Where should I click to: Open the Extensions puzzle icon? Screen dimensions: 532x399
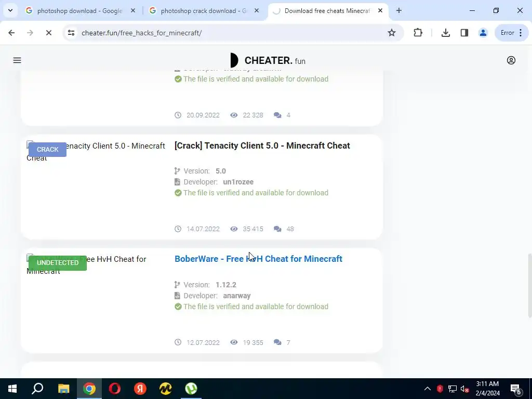(418, 33)
